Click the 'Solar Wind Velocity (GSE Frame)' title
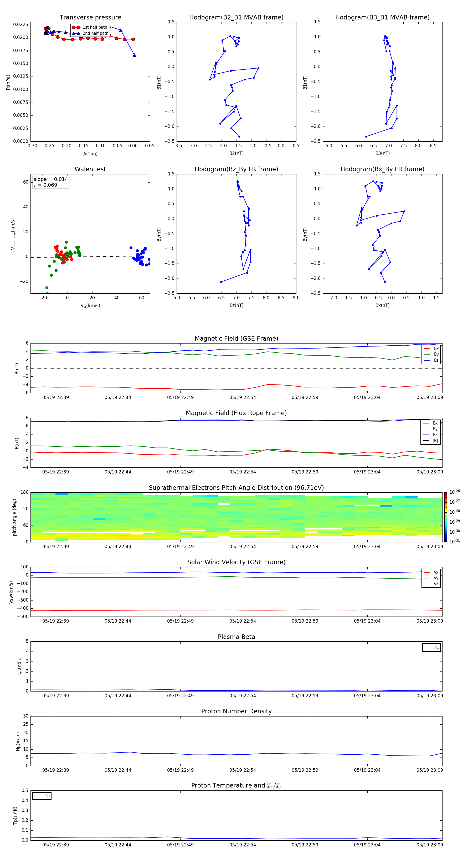Image resolution: width=473 pixels, height=868 pixels. [x=236, y=562]
